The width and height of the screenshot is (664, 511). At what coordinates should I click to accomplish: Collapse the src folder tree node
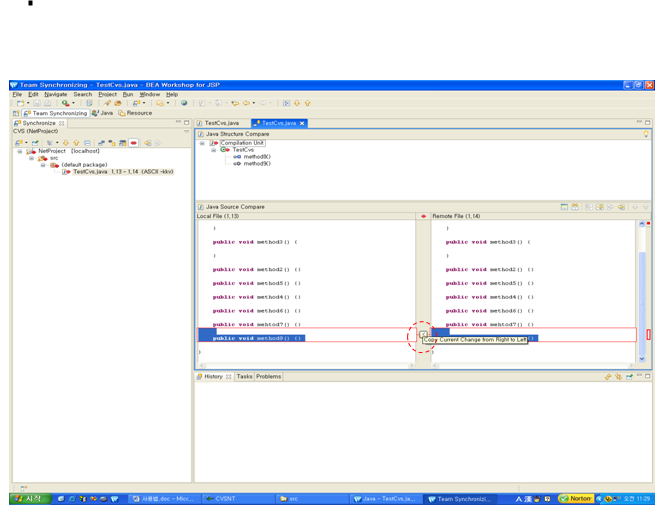point(31,158)
